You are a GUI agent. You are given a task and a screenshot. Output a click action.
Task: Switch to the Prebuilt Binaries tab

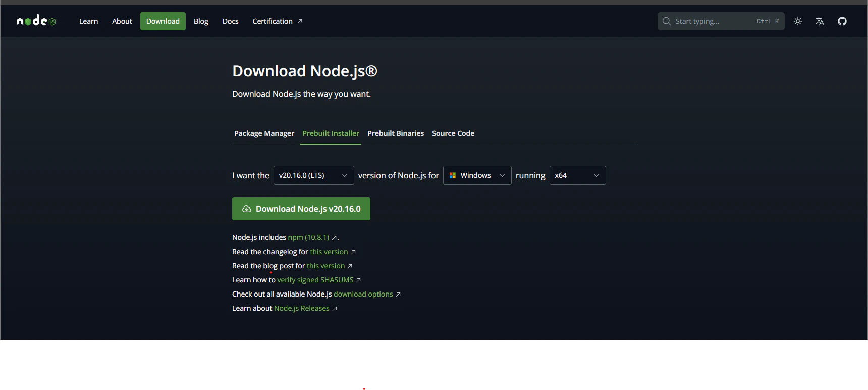click(x=396, y=133)
